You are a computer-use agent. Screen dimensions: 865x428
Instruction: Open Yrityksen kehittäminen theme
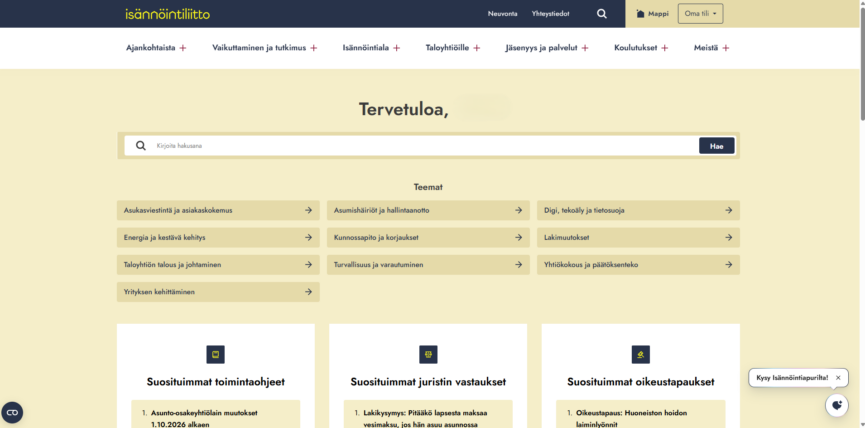point(218,292)
